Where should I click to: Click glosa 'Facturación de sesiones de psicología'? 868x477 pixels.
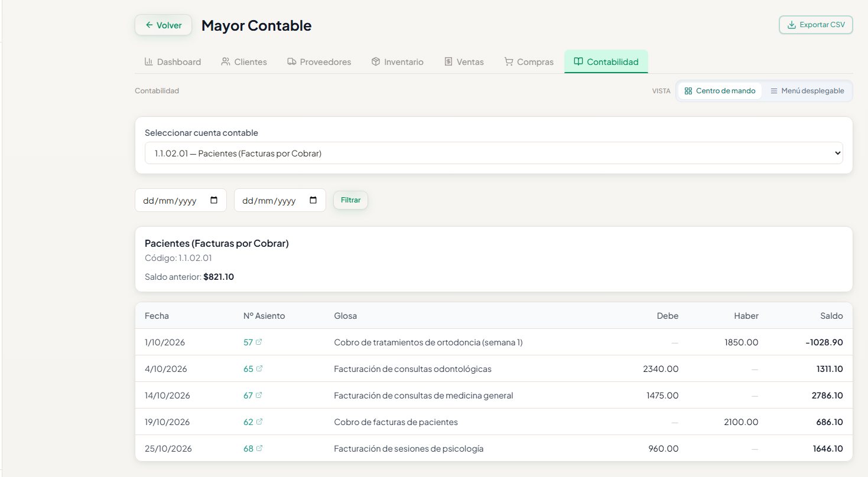[x=409, y=448]
